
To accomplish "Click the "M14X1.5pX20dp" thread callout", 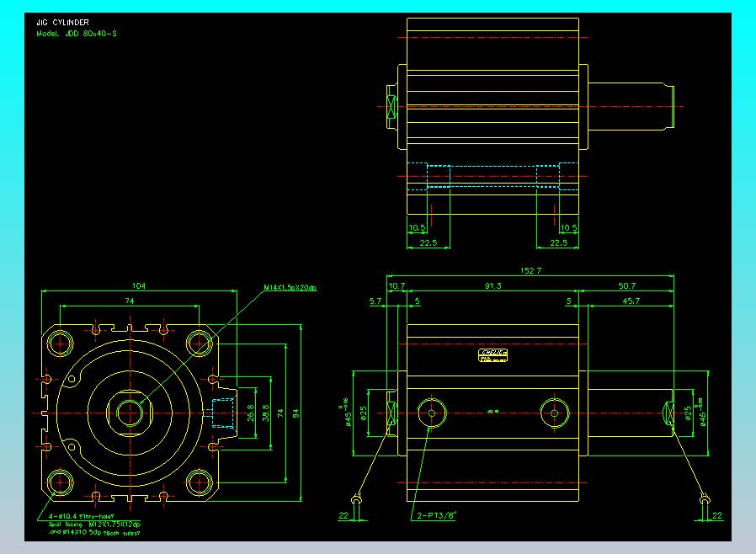I will 290,287.
